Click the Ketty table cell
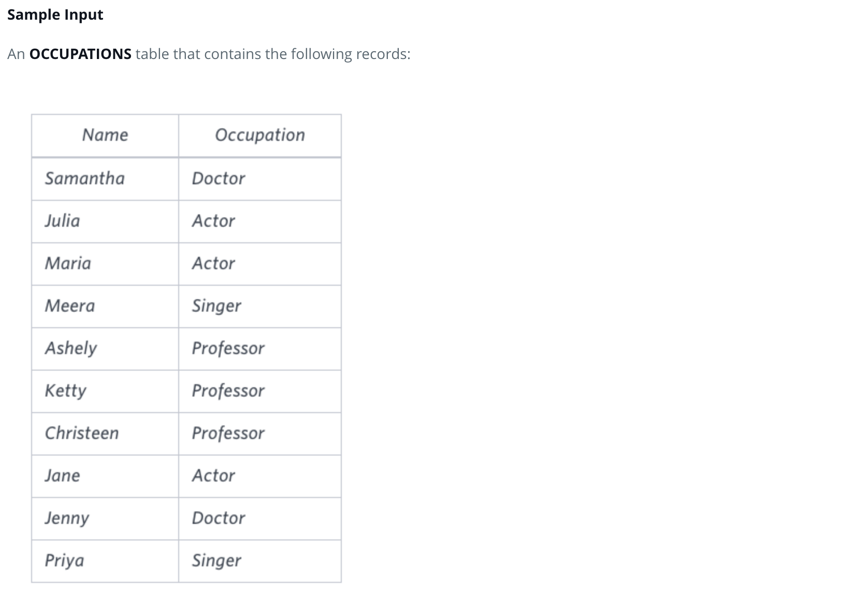 [105, 391]
